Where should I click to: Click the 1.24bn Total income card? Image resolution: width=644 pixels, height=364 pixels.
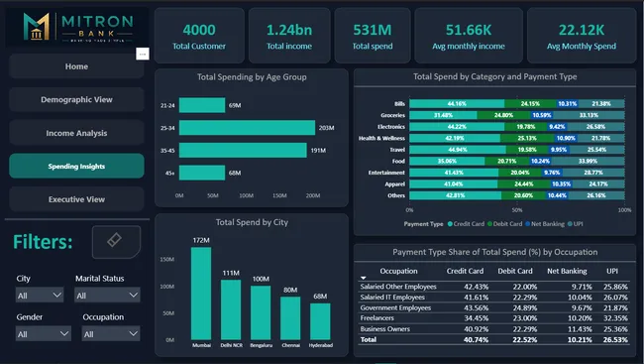click(289, 36)
